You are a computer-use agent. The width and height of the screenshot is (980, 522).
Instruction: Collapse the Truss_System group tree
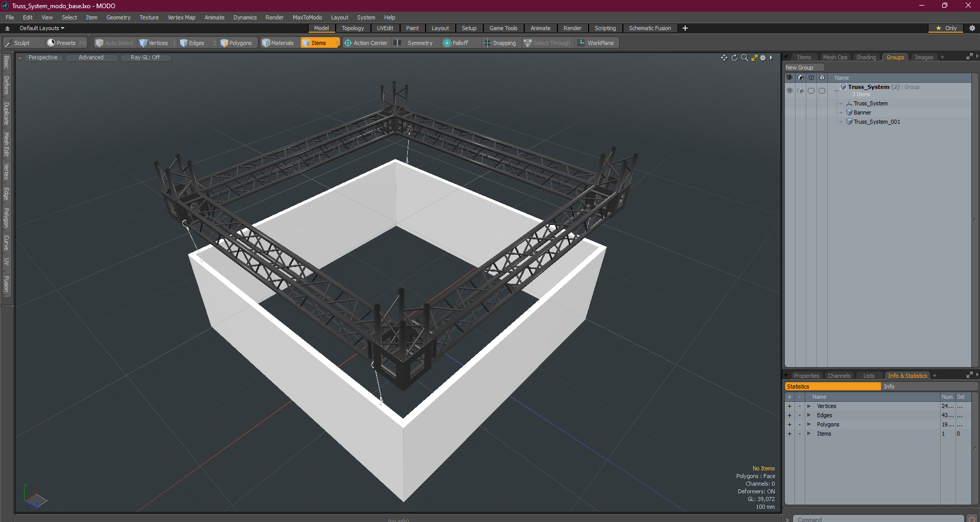tap(836, 89)
